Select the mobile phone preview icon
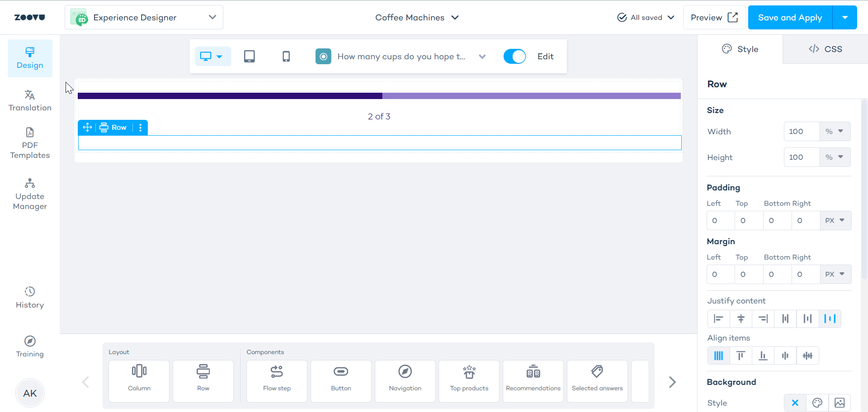Image resolution: width=868 pixels, height=412 pixels. [x=286, y=57]
